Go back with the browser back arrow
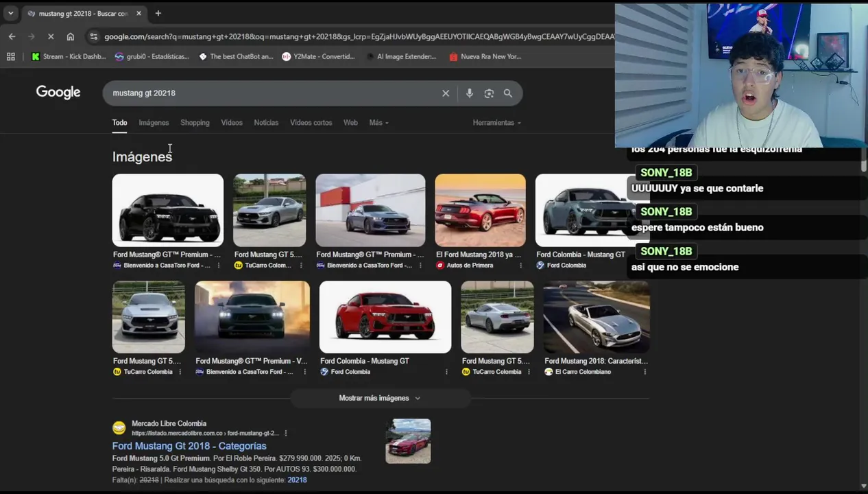The width and height of the screenshot is (868, 494). [12, 36]
